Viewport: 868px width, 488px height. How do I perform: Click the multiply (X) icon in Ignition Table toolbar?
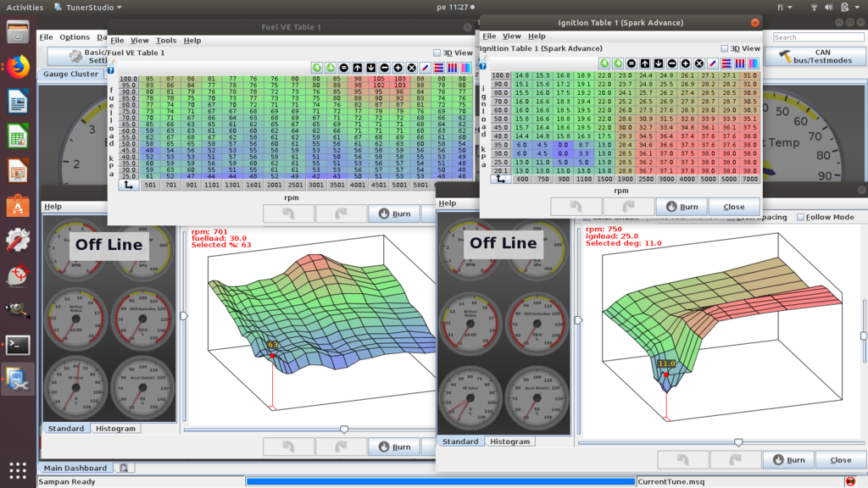click(699, 64)
